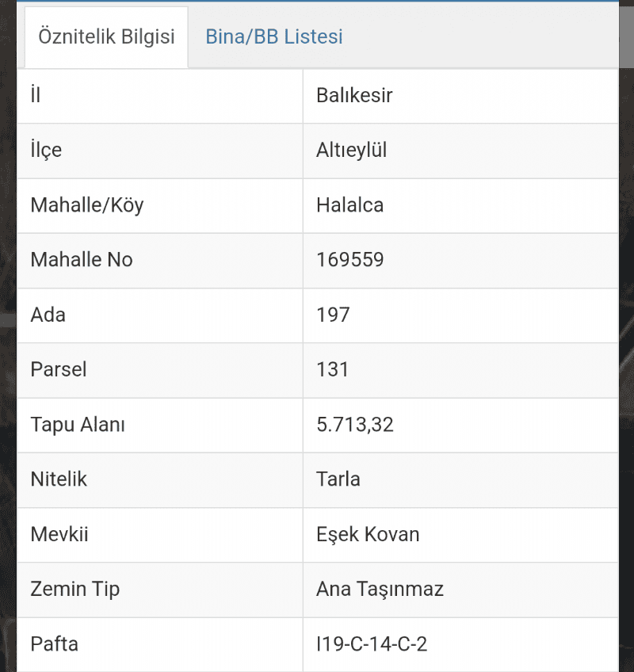Select the Öznitelik Bilgisi tab

[106, 37]
